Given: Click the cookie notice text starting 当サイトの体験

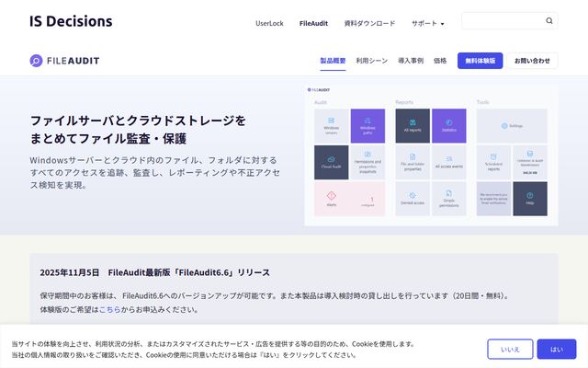Looking at the screenshot, I should click(213, 350).
